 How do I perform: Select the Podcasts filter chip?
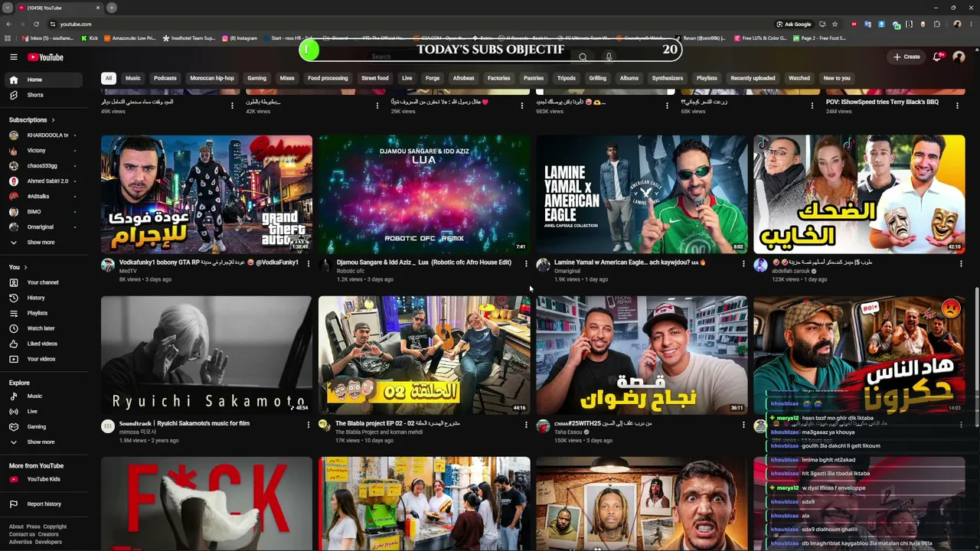point(165,78)
